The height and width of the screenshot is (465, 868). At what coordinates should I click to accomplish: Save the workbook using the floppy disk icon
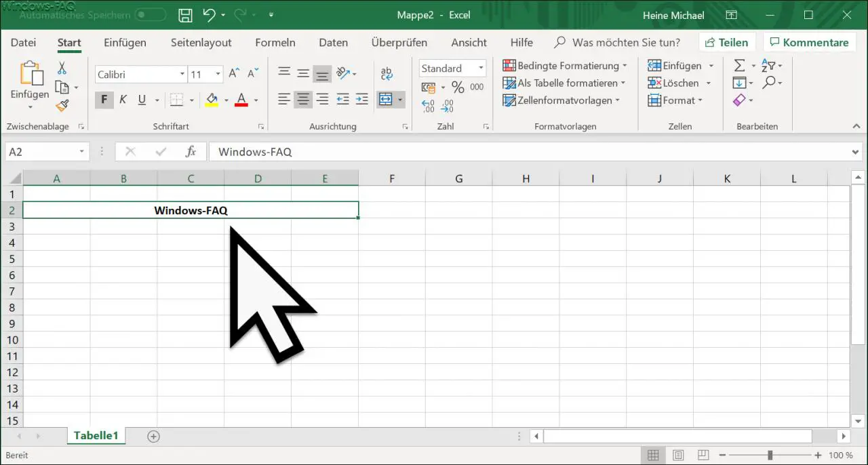point(185,15)
